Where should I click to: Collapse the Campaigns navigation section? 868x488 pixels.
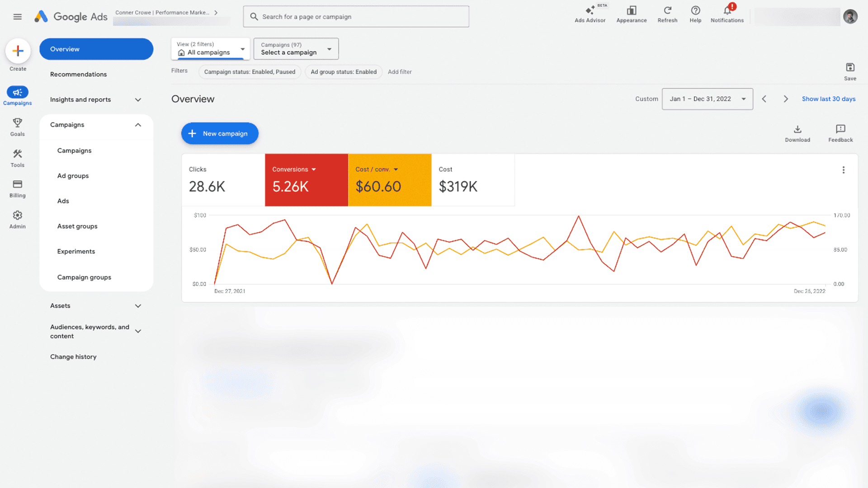click(138, 125)
